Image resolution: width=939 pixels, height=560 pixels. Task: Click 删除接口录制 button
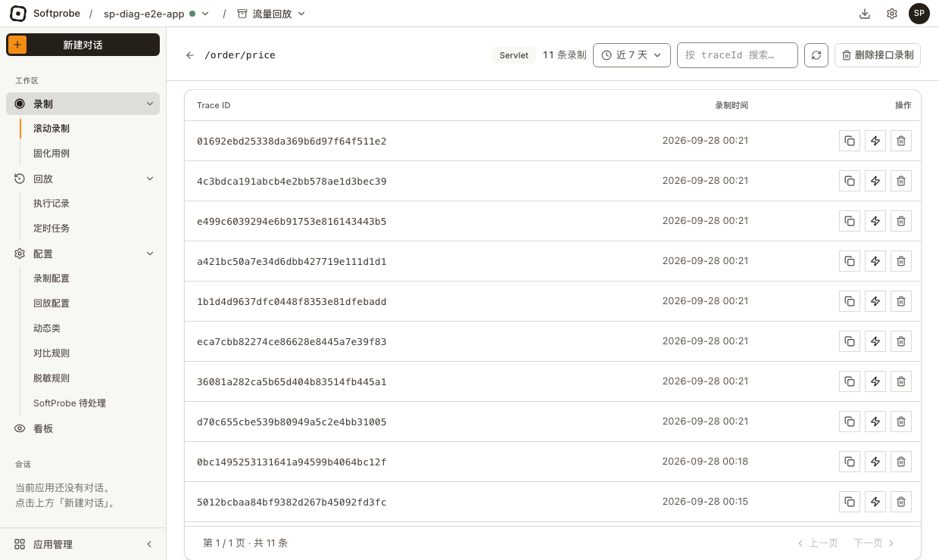878,55
